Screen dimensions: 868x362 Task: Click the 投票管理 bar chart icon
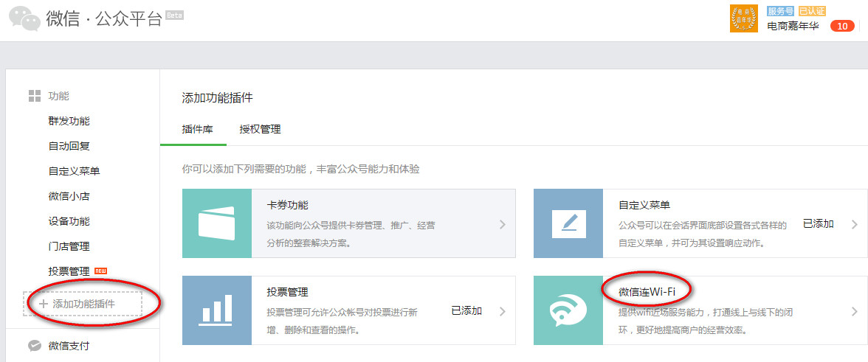(x=216, y=310)
